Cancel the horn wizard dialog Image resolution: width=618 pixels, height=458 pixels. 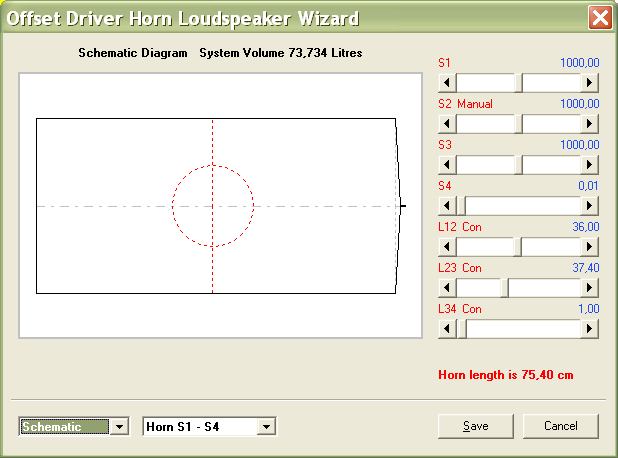click(x=561, y=426)
